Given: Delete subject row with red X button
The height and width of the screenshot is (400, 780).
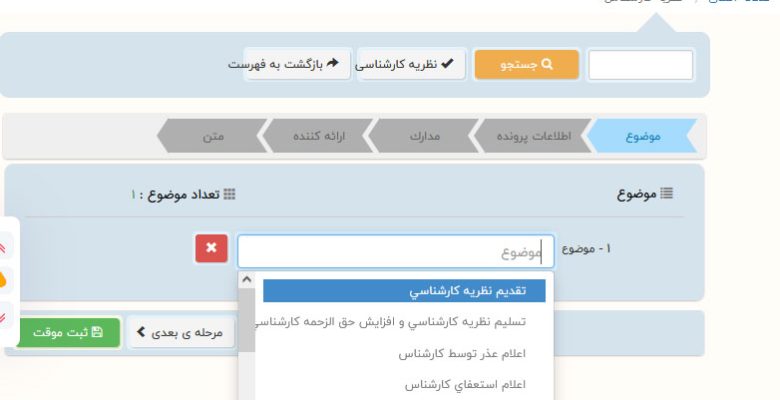Looking at the screenshot, I should pos(211,250).
